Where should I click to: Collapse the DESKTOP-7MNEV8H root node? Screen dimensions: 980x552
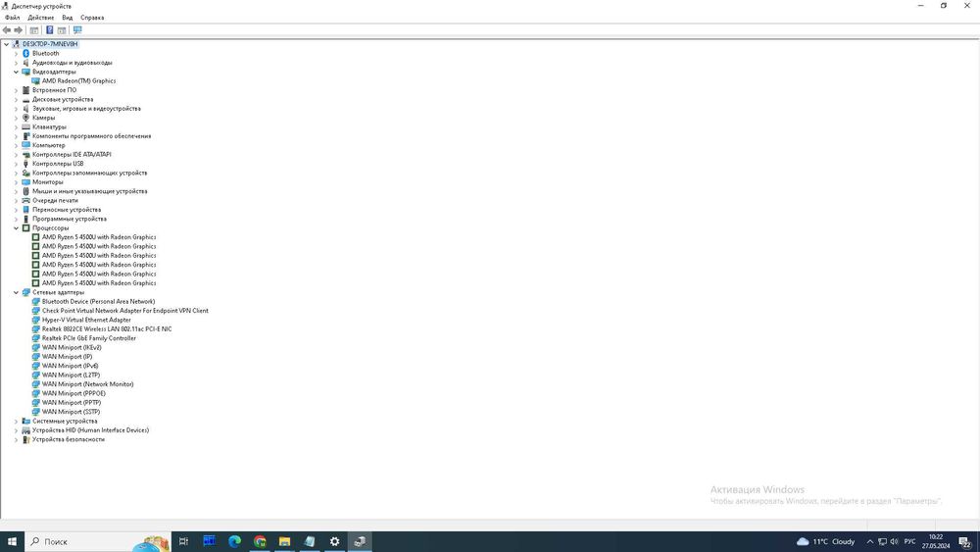point(6,44)
